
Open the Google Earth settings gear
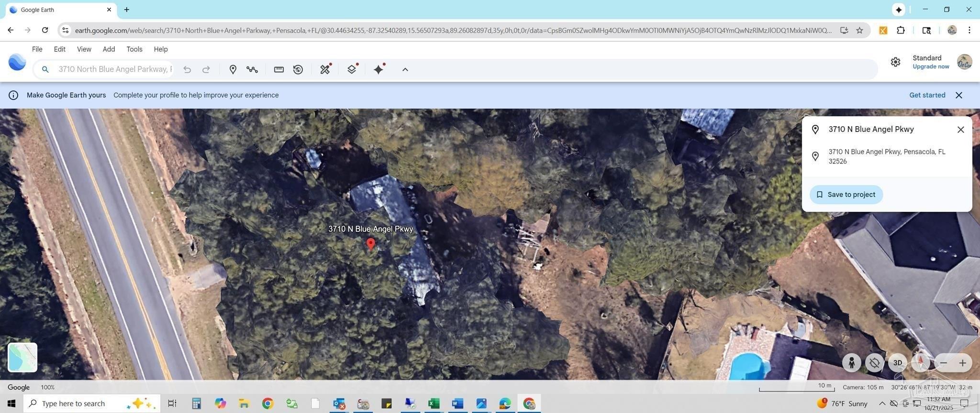click(x=895, y=62)
